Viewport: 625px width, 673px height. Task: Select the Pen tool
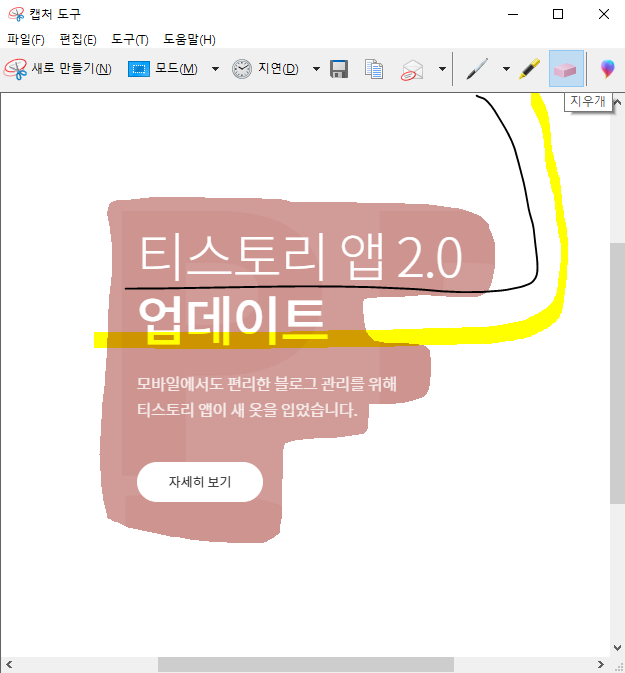pos(477,69)
